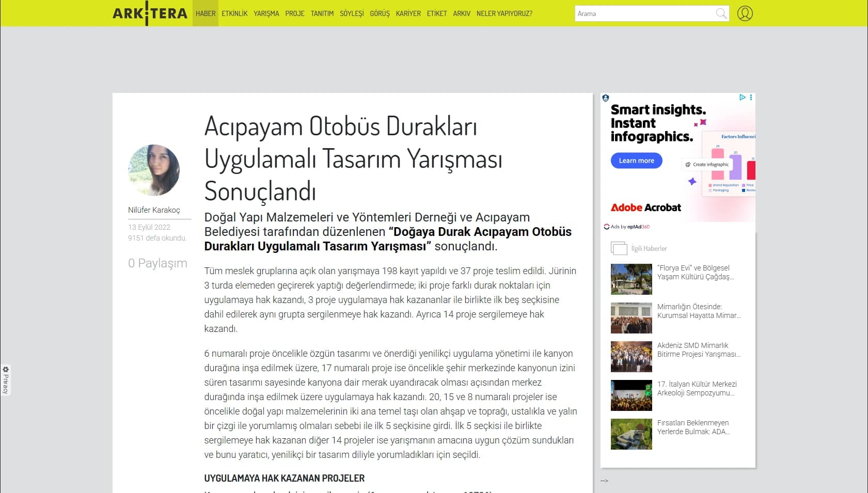Open the NELER YAPIYORUZ? page
The width and height of the screenshot is (868, 493).
click(x=504, y=13)
